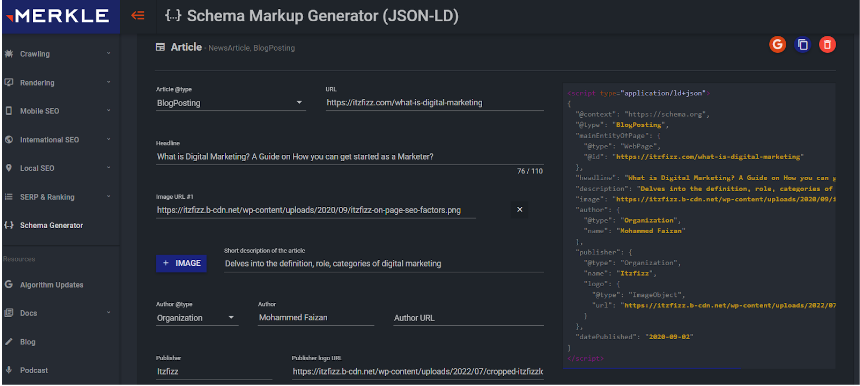Open the Article @type BlogPosting dropdown
Image resolution: width=860 pixels, height=386 pixels.
(231, 103)
